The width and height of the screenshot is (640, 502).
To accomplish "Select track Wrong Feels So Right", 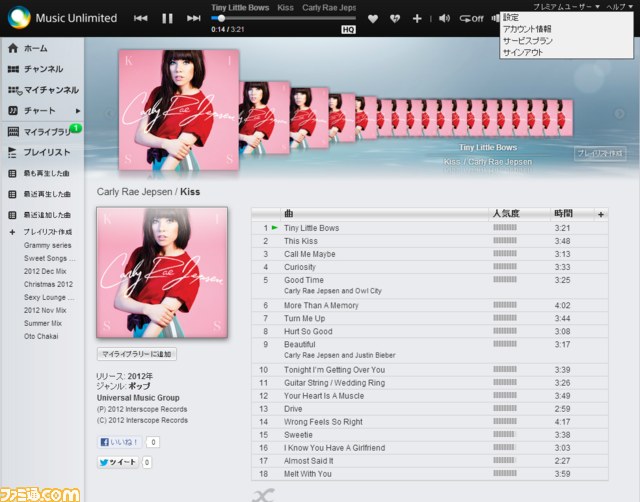I will coord(323,422).
